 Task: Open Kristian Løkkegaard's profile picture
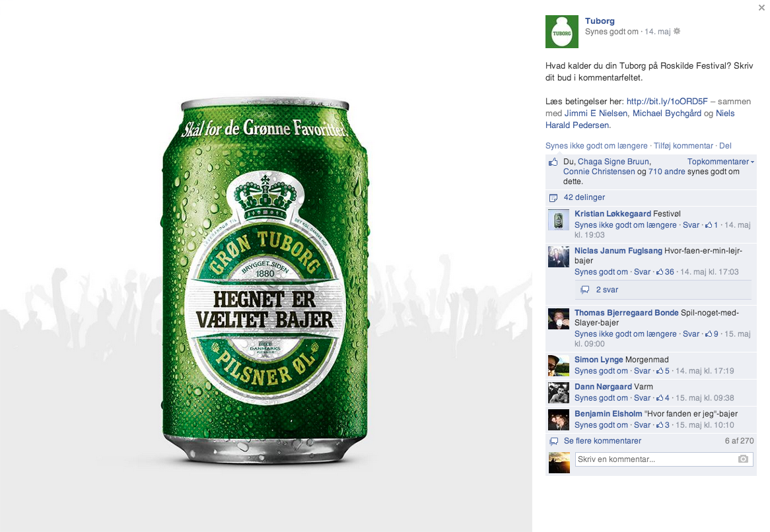tap(558, 219)
